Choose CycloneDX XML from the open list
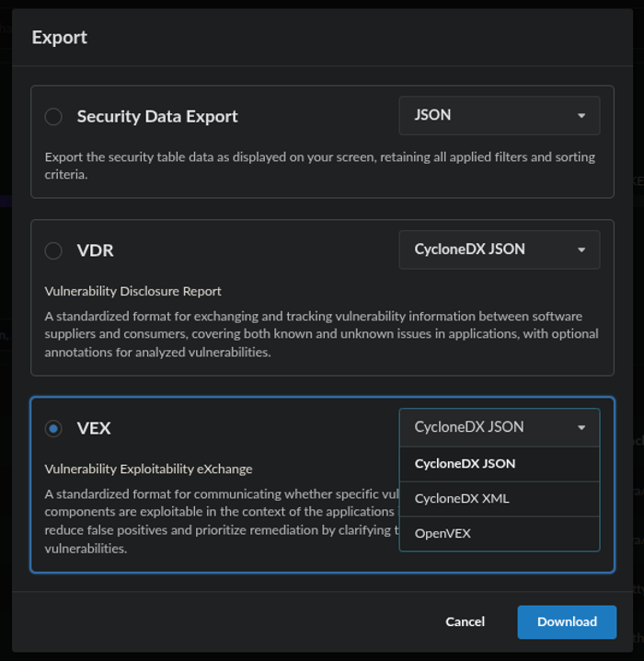Viewport: 644px width, 661px height. click(461, 499)
